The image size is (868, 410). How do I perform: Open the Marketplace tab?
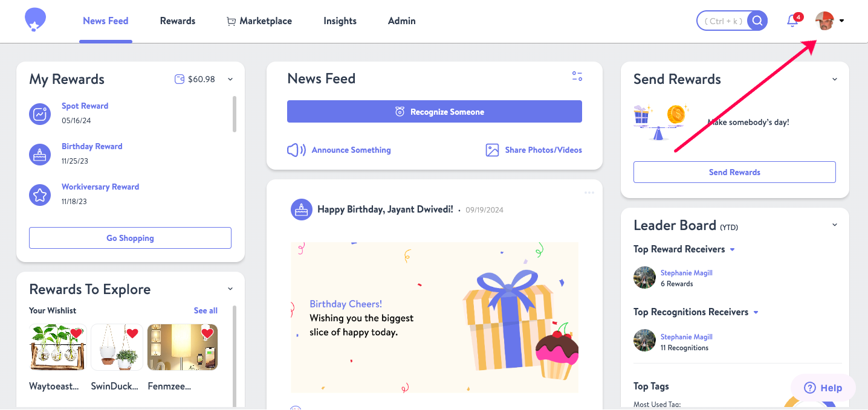click(259, 21)
